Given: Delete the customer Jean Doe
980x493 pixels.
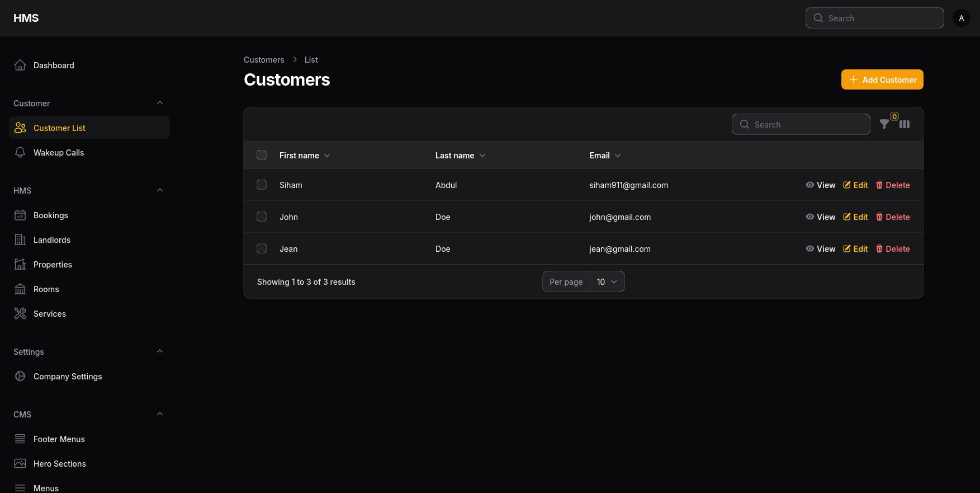Looking at the screenshot, I should (893, 249).
